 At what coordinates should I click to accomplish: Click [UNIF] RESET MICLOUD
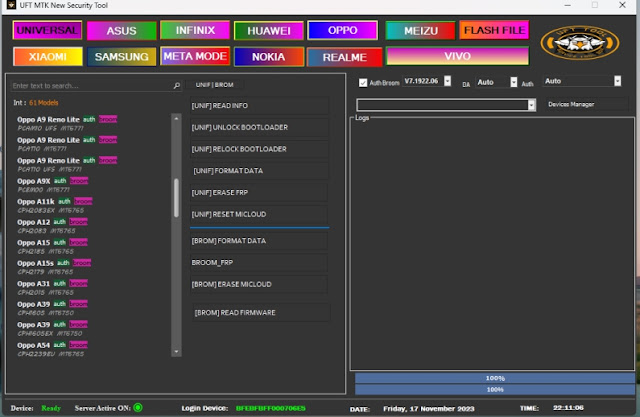(259, 214)
